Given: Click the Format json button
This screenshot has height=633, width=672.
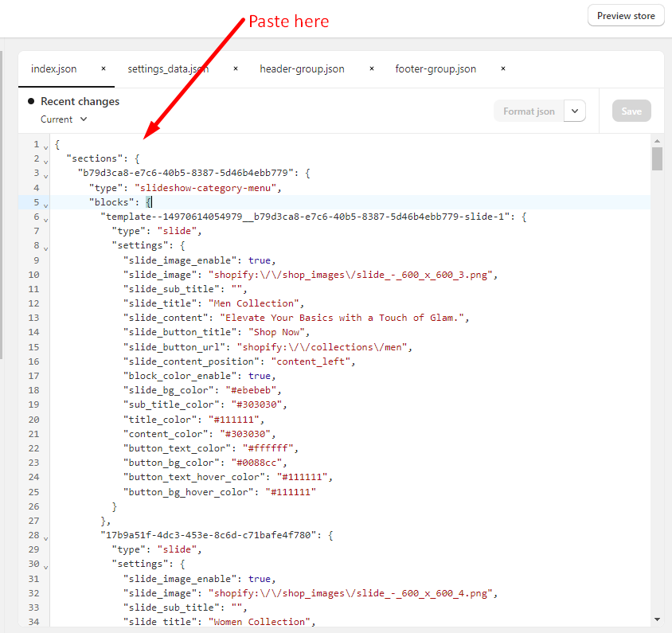Looking at the screenshot, I should [529, 111].
